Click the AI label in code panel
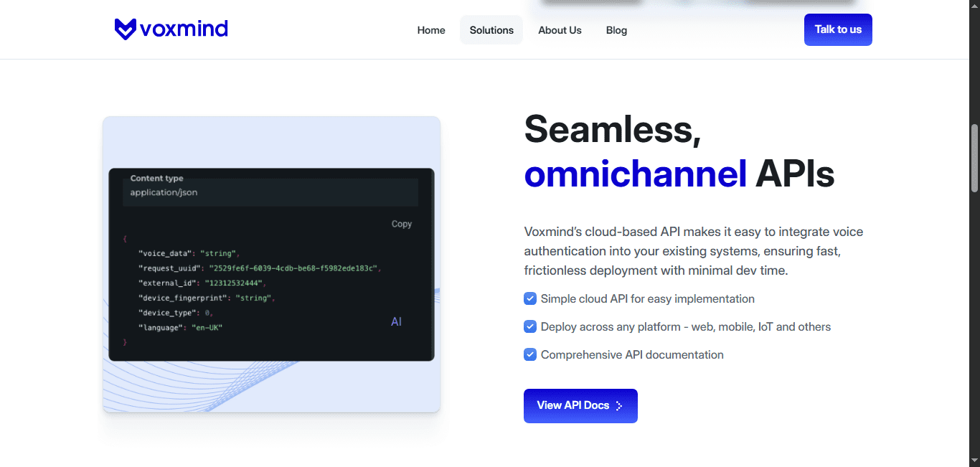Image resolution: width=980 pixels, height=467 pixels. (396, 322)
